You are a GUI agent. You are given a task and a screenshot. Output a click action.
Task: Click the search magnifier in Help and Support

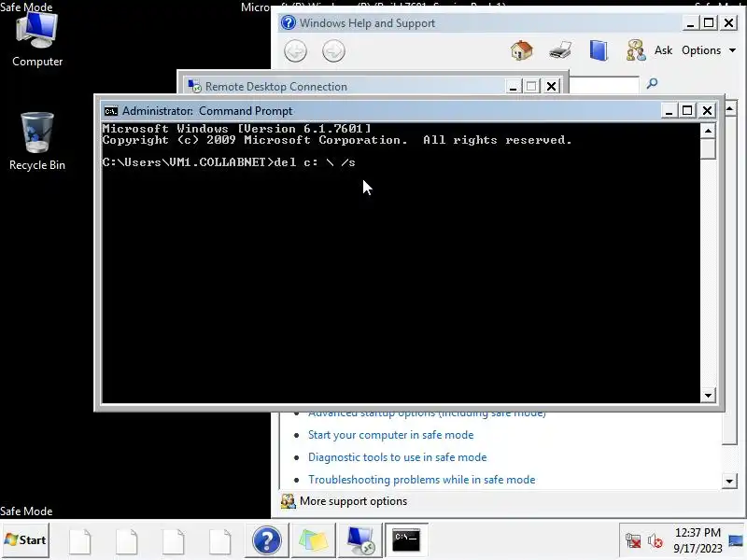(x=652, y=83)
